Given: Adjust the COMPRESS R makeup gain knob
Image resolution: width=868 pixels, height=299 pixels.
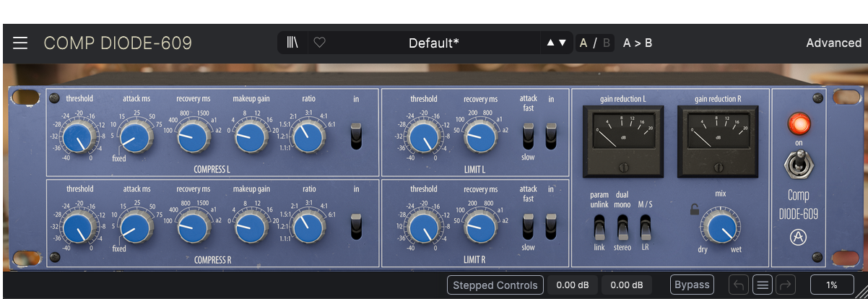Looking at the screenshot, I should pos(250,227).
